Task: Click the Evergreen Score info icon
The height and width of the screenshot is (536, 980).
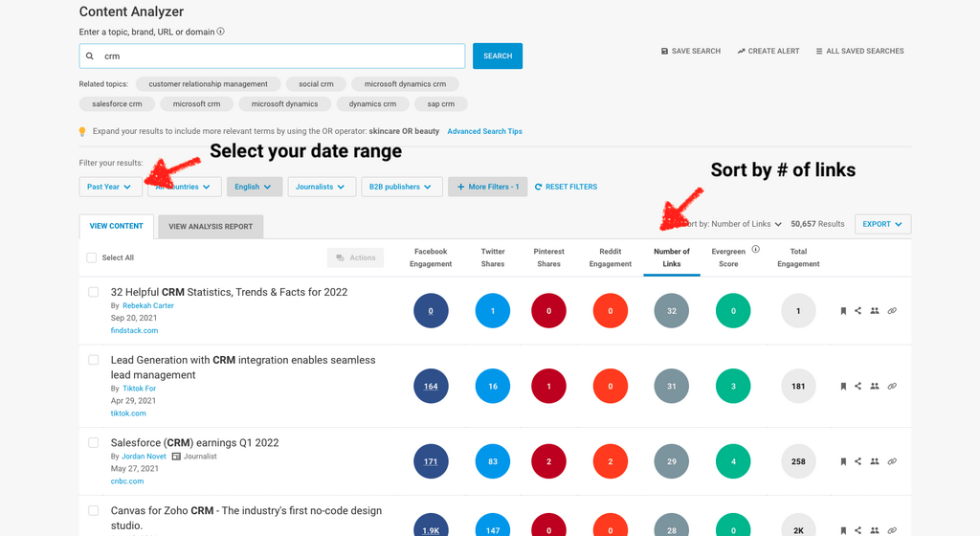Action: point(756,250)
